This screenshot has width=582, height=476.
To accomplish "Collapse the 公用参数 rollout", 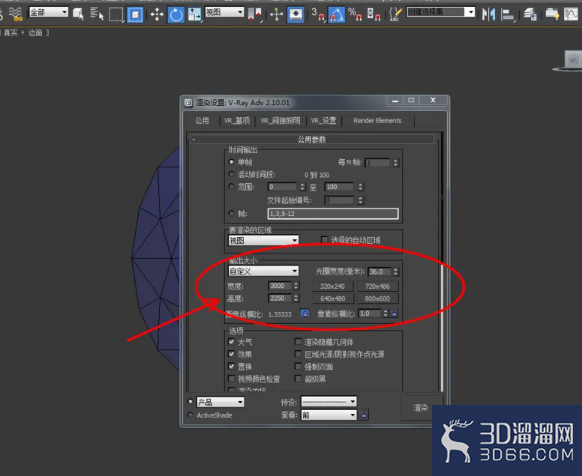I will coord(312,139).
